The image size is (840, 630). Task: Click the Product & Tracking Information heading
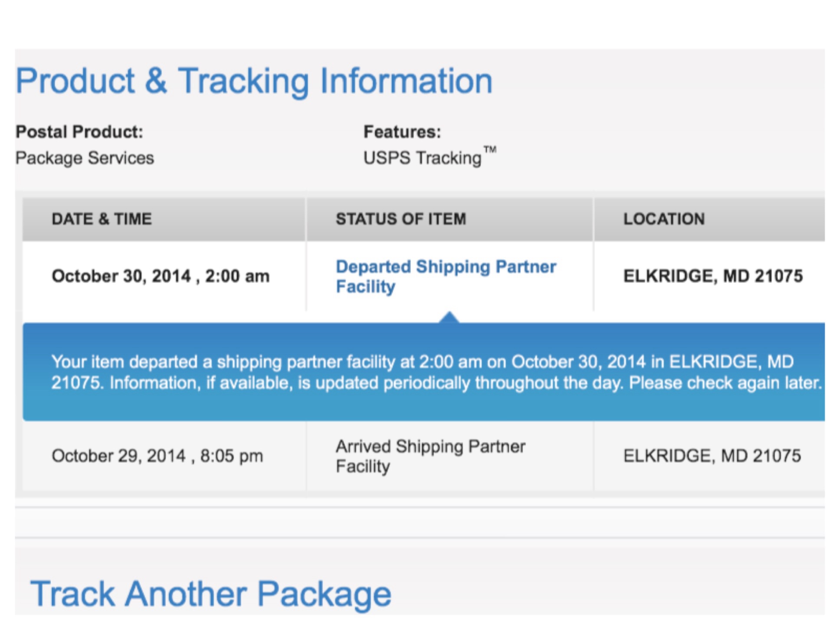tap(254, 81)
